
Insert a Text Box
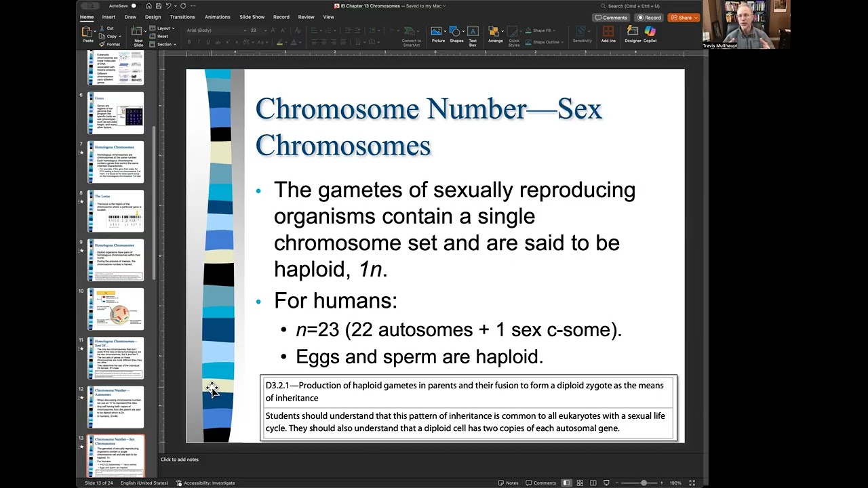click(473, 31)
